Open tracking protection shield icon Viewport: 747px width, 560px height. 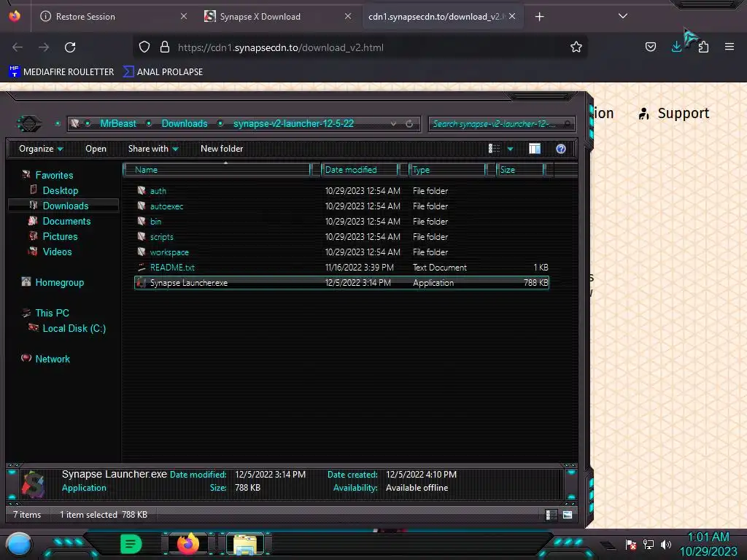pyautogui.click(x=144, y=47)
